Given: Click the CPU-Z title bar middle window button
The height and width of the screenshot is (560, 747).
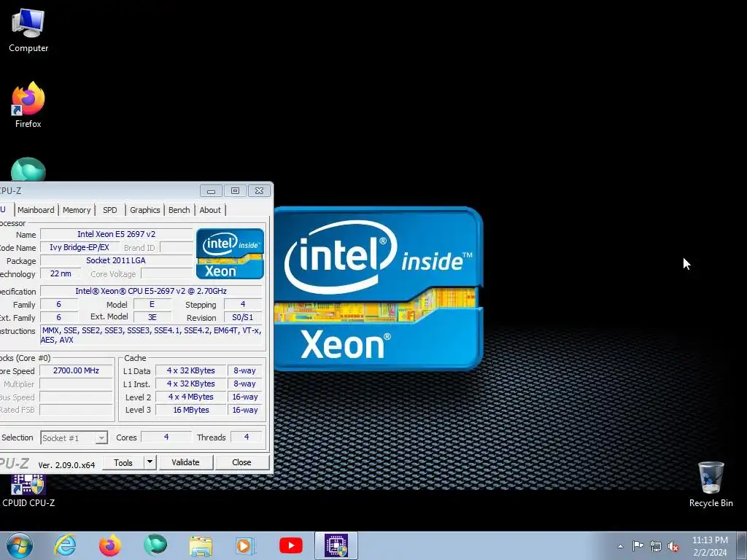Looking at the screenshot, I should point(235,191).
